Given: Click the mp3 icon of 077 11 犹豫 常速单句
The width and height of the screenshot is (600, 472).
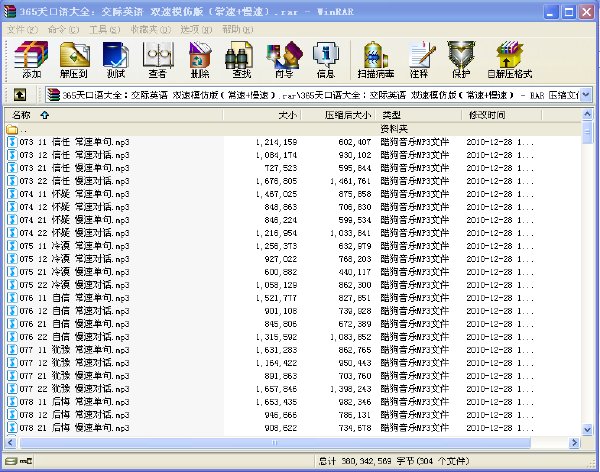Looking at the screenshot, I should [12, 350].
